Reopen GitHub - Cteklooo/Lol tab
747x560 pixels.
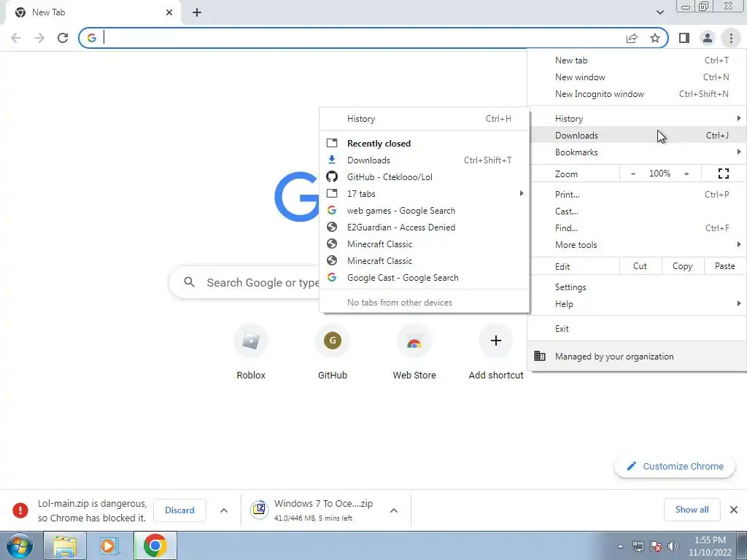click(425, 176)
